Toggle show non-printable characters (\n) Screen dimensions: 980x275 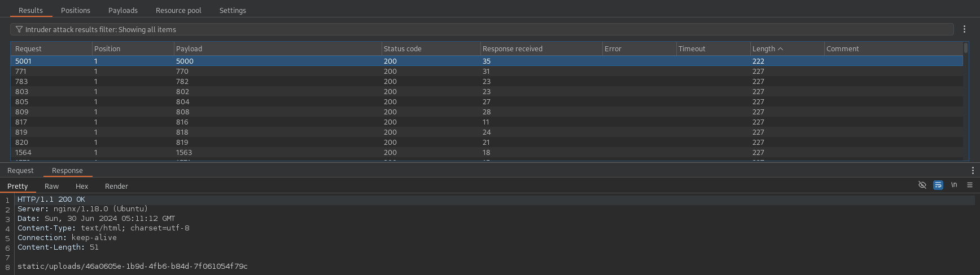[954, 185]
